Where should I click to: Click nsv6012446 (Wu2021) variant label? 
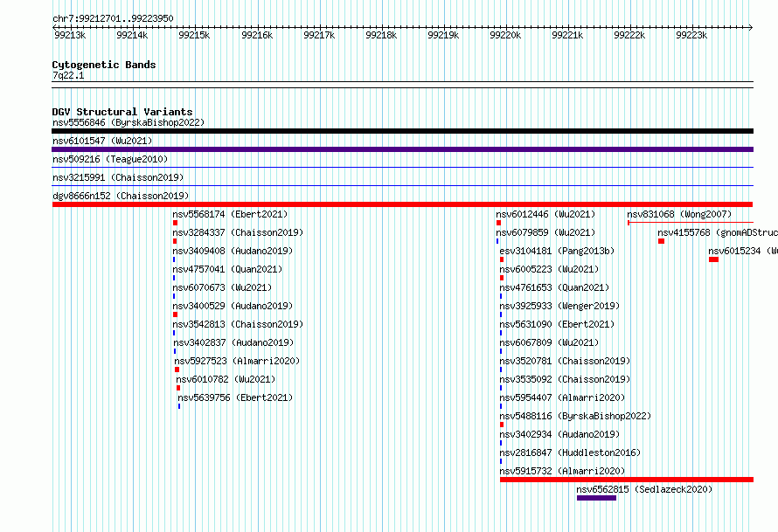[x=545, y=214]
